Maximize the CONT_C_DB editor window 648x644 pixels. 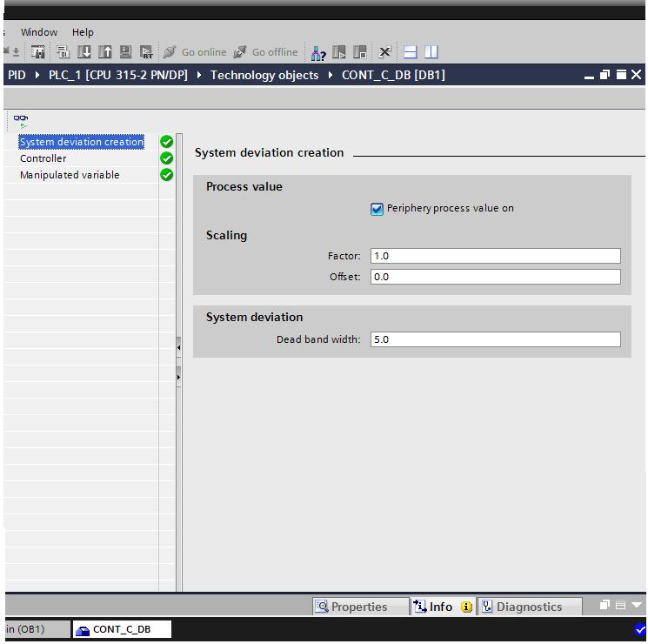coord(621,75)
